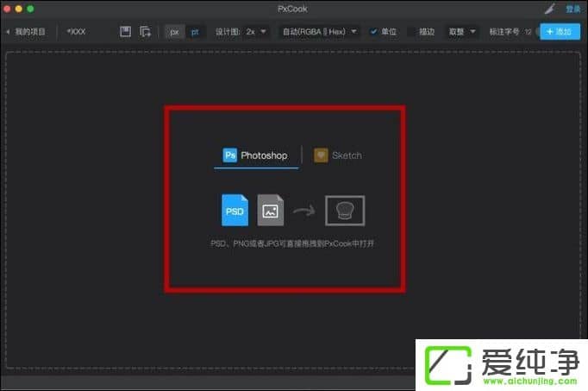This screenshot has height=391, width=588.
Task: Switch units to pt
Action: 195,32
